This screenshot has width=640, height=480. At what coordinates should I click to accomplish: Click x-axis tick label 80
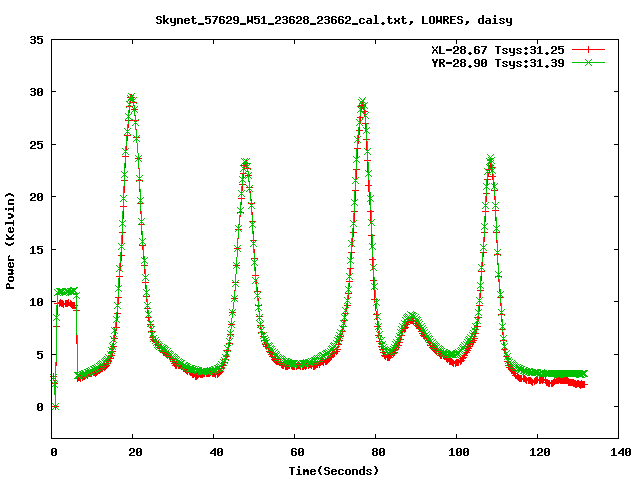point(378,452)
